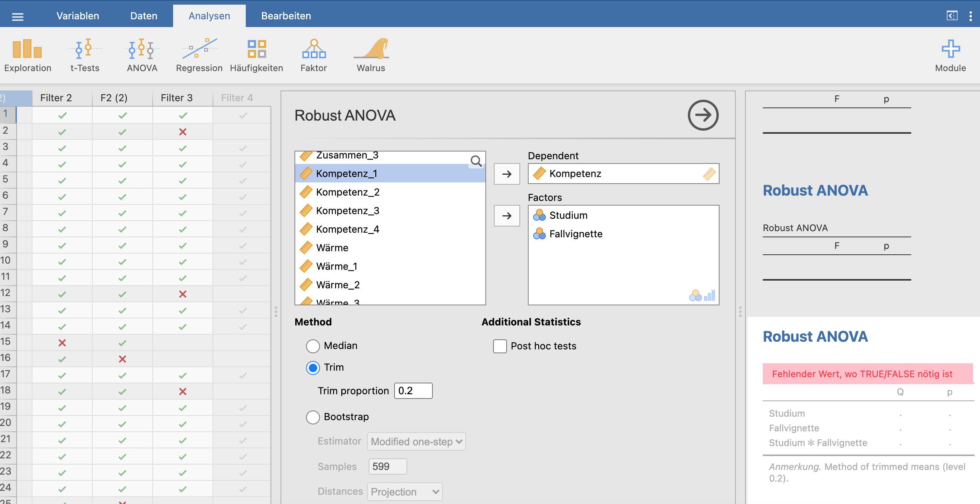Select Estimator Modified one-step dropdown
Viewport: 980px width, 504px height.
click(x=417, y=441)
